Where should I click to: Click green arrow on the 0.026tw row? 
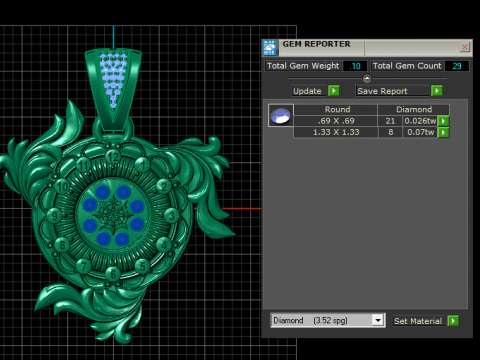[443, 121]
